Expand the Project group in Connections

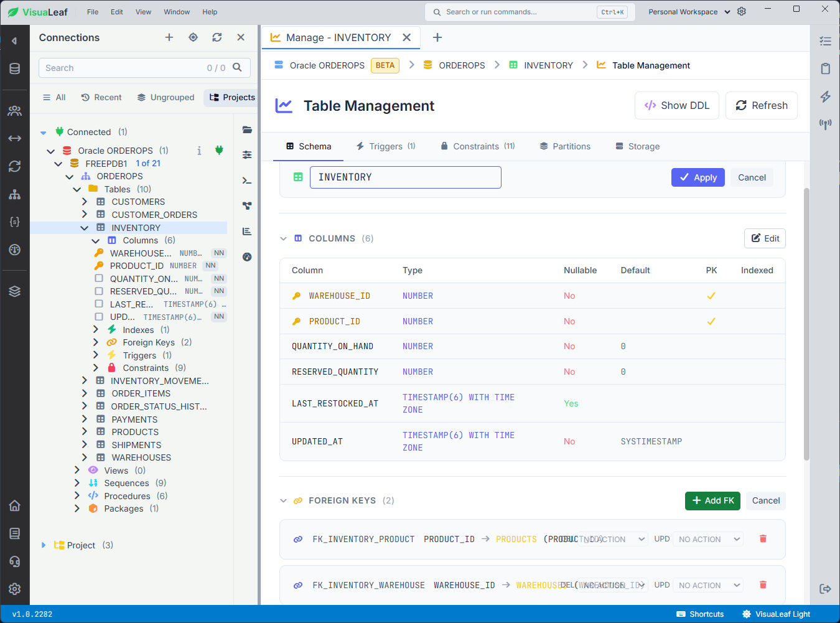pyautogui.click(x=44, y=545)
